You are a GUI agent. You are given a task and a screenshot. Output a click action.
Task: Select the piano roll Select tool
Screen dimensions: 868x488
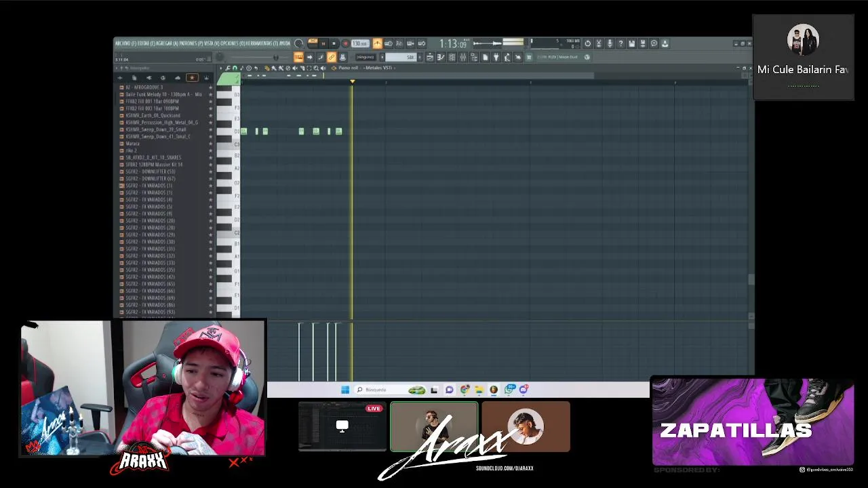coord(309,68)
